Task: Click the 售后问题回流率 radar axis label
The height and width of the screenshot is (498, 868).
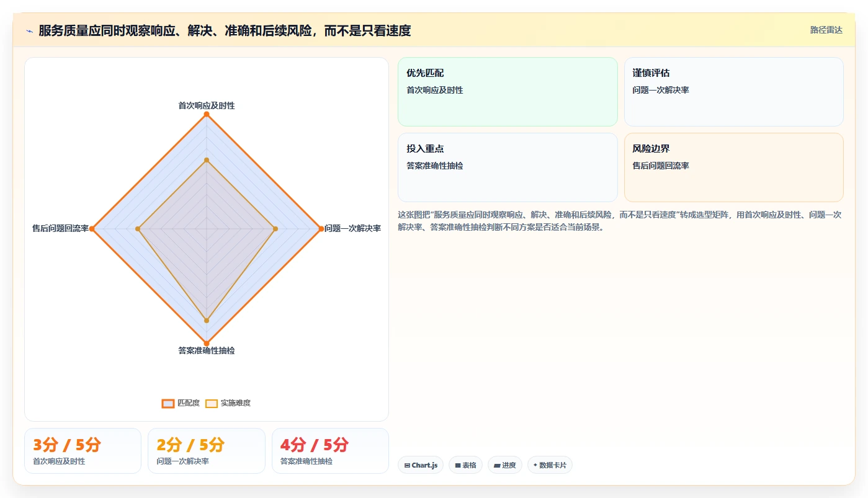Action: (x=60, y=228)
